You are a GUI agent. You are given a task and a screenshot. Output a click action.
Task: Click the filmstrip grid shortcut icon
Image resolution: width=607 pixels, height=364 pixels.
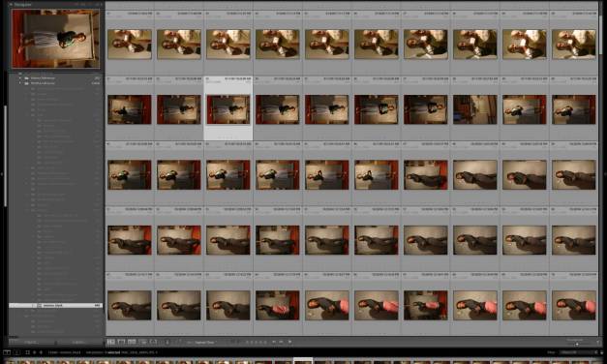click(x=27, y=352)
